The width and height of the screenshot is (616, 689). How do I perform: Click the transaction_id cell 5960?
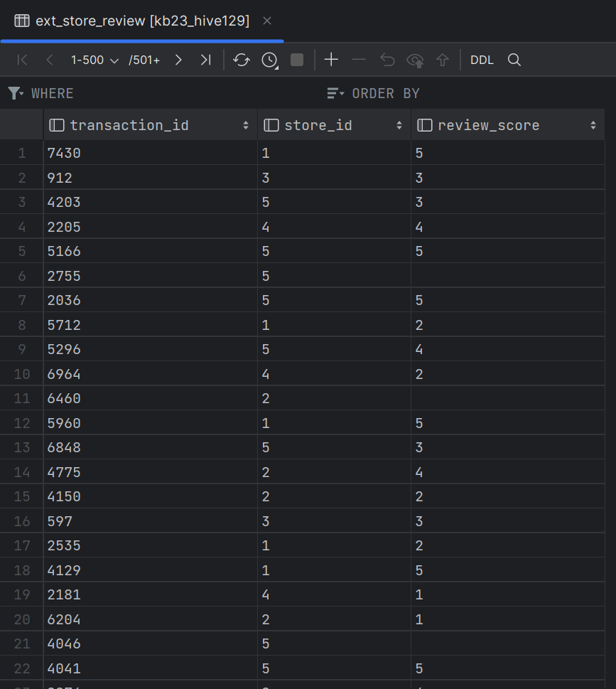point(150,423)
